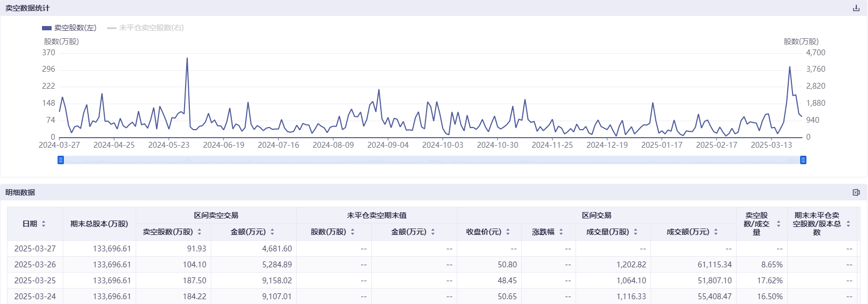
Task: Toggle 卖空股数(左) legend series
Action: pos(69,28)
